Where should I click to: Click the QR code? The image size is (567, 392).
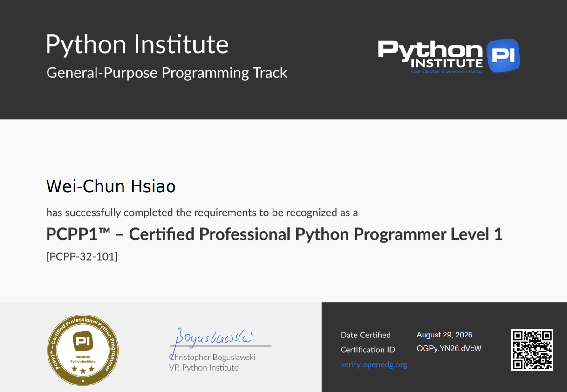(532, 350)
